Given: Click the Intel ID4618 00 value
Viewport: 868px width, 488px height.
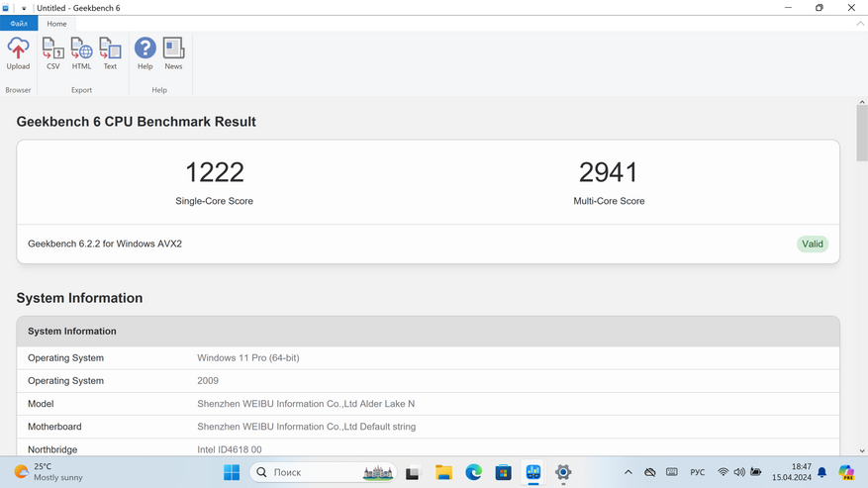Looking at the screenshot, I should point(230,449).
